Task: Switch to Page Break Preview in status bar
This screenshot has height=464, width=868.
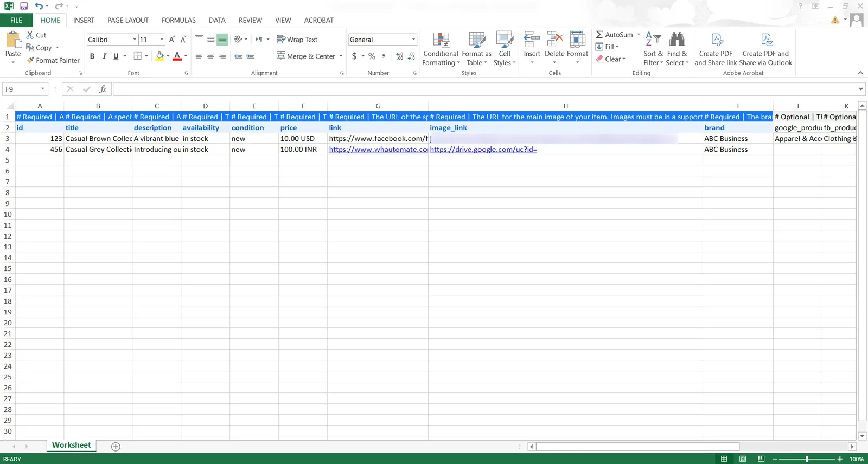Action: pyautogui.click(x=761, y=459)
